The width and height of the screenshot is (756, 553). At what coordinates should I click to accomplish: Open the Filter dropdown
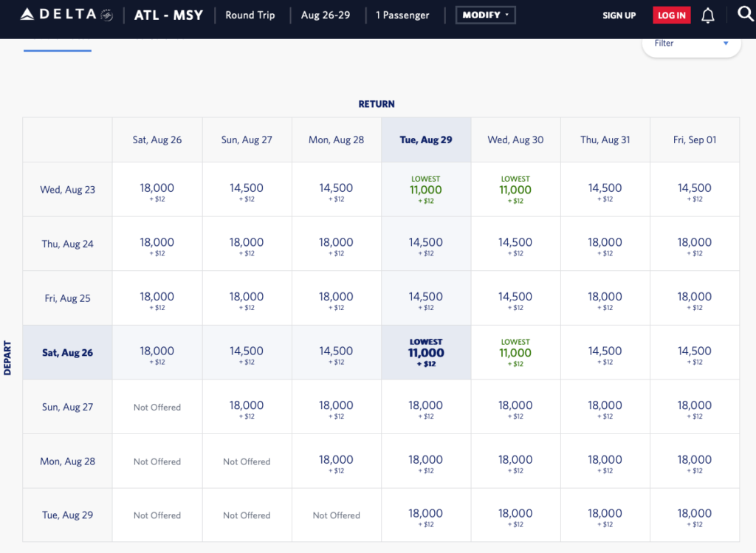691,44
